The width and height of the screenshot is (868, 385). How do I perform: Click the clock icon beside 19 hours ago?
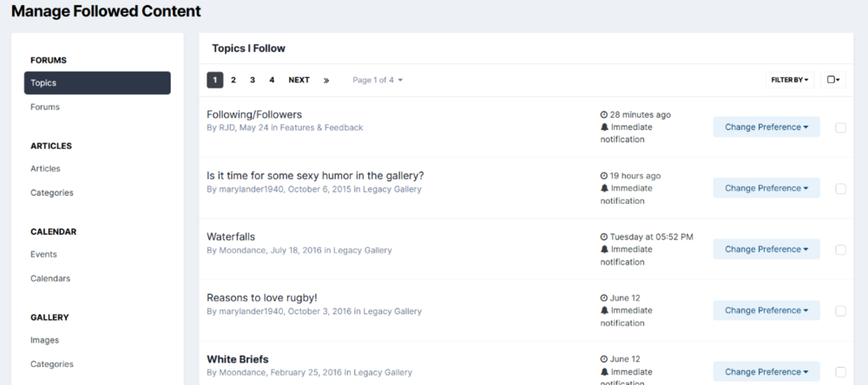pyautogui.click(x=604, y=176)
